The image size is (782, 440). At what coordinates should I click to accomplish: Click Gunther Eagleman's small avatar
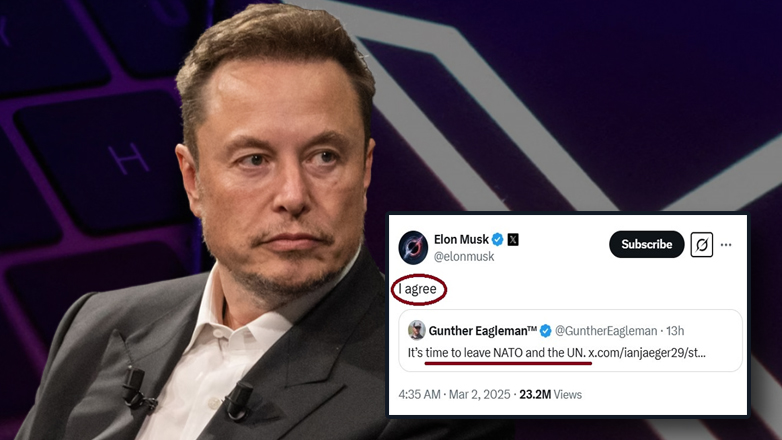[417, 330]
